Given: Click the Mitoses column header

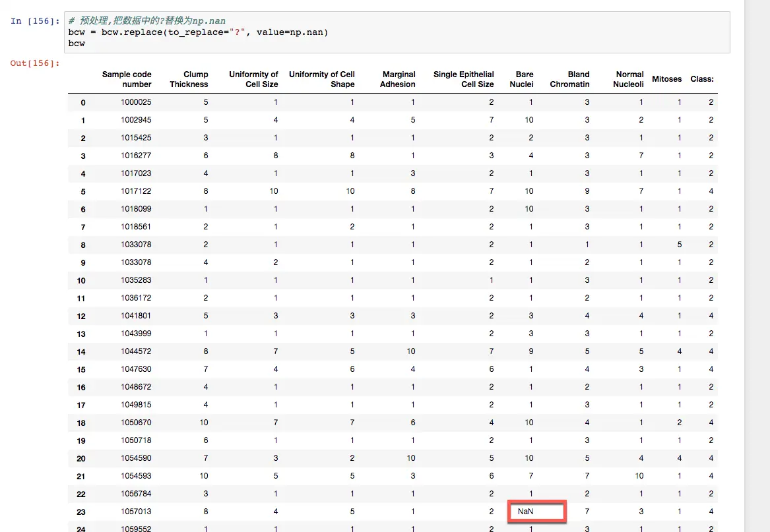Looking at the screenshot, I should 667,79.
